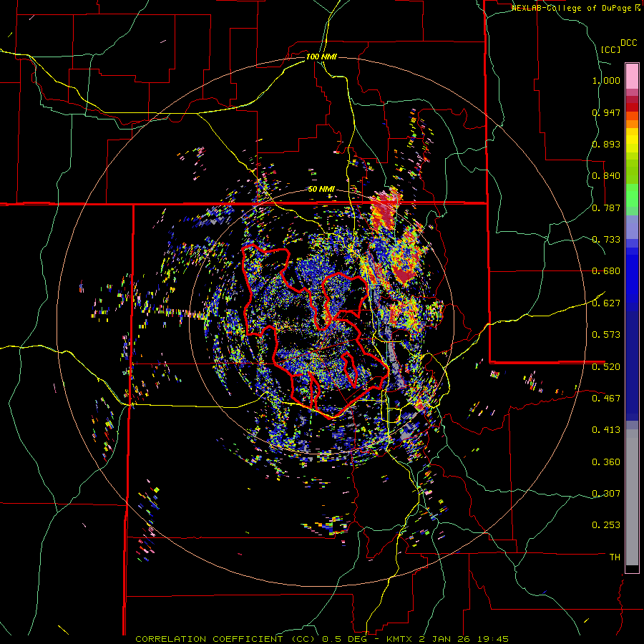
Task: Select the 0.787 scale value
Action: (606, 208)
